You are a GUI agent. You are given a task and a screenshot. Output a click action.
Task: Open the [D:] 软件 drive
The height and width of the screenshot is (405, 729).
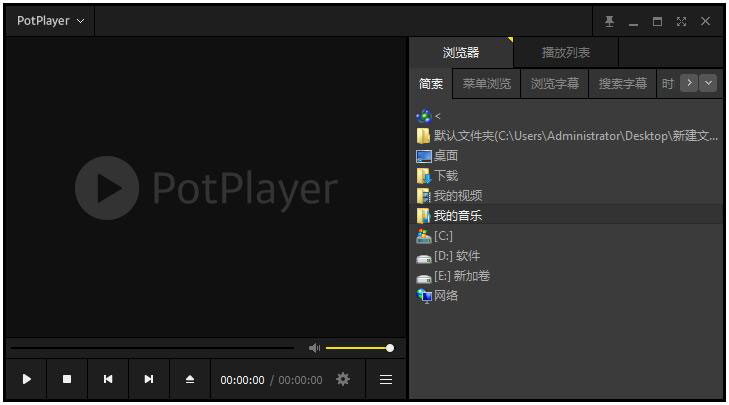pos(448,256)
